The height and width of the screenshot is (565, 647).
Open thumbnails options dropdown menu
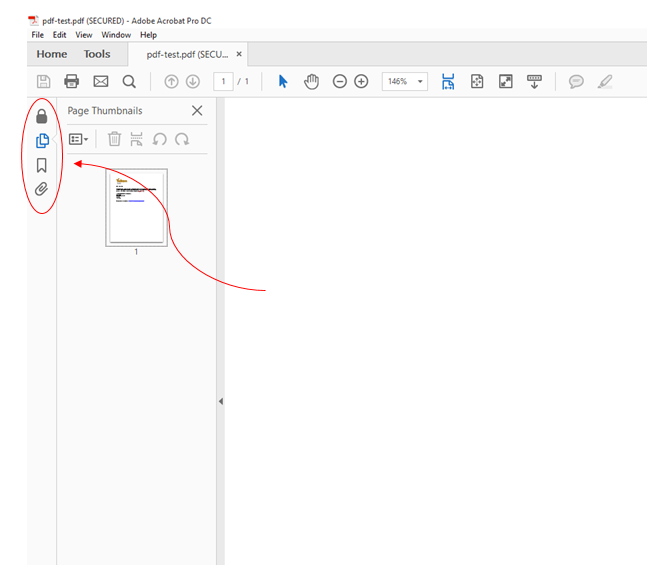pyautogui.click(x=79, y=140)
